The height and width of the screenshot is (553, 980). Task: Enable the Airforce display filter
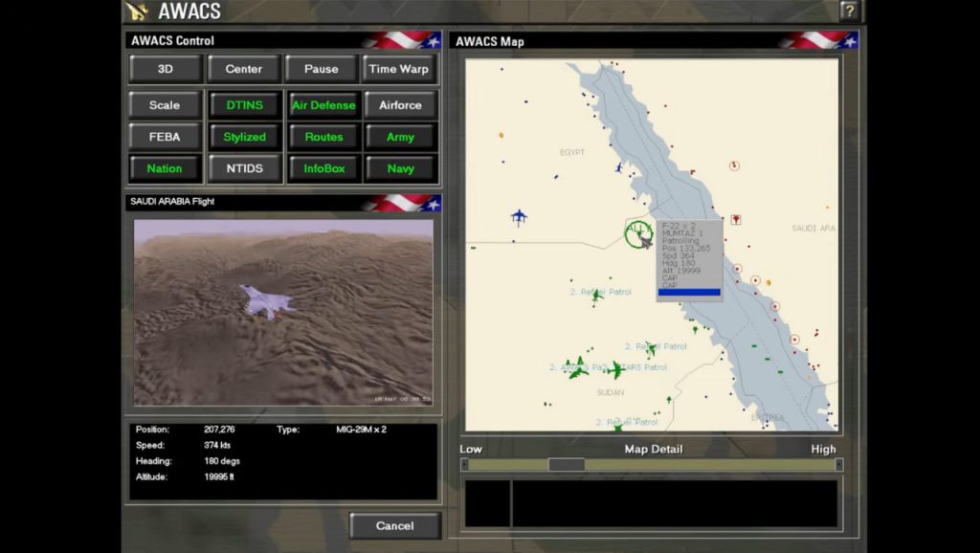point(400,105)
